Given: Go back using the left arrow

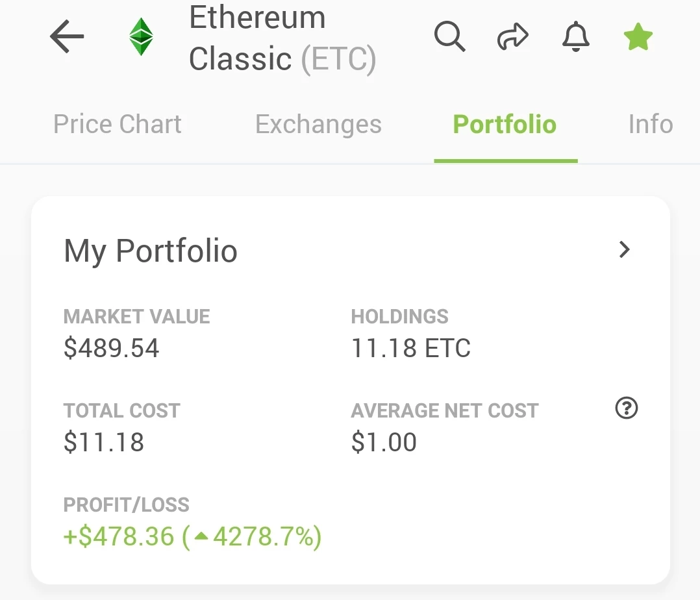Looking at the screenshot, I should tap(67, 36).
